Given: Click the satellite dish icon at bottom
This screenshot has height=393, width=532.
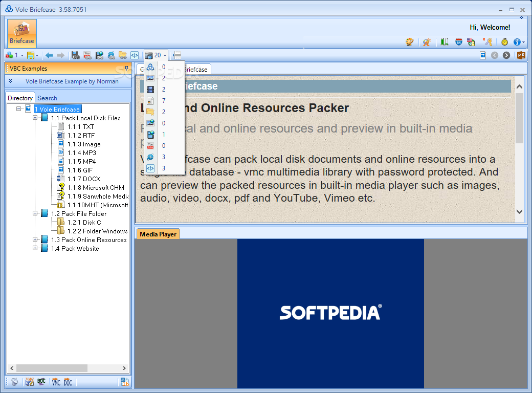Looking at the screenshot, I should click(15, 382).
